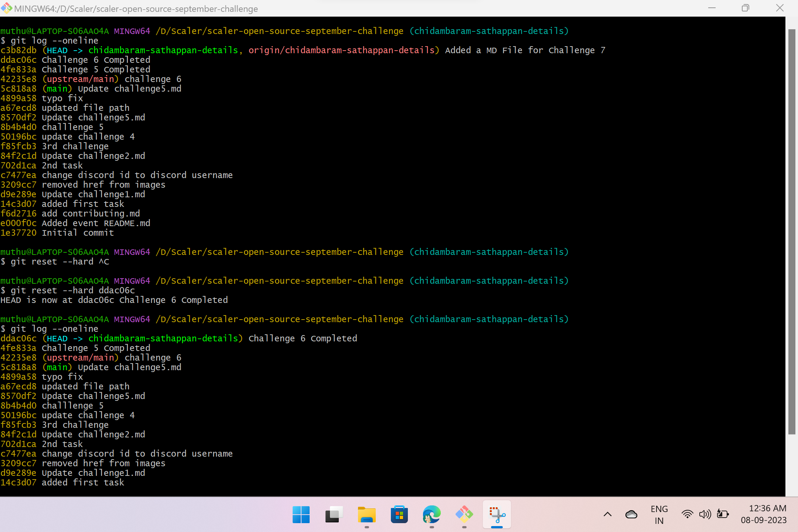Check battery status via the tray battery icon
Image resolution: width=798 pixels, height=532 pixels.
point(723,514)
